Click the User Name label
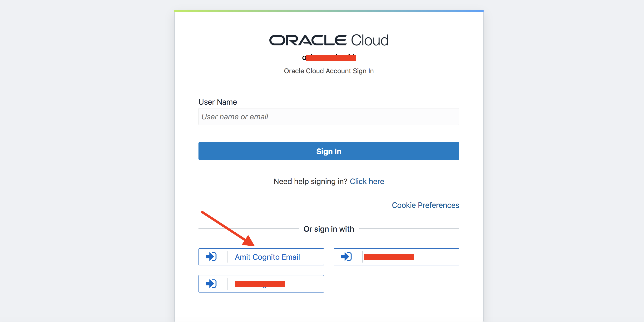Image resolution: width=644 pixels, height=322 pixels. 218,102
